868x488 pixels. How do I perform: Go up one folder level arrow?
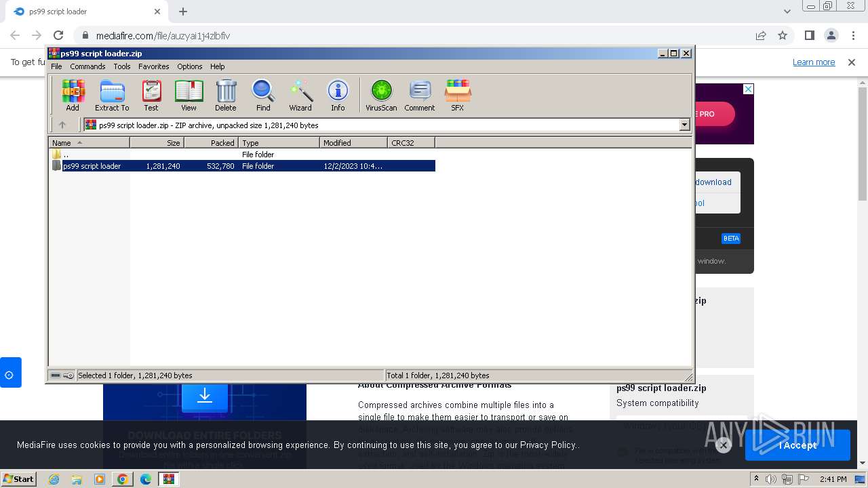tap(62, 125)
